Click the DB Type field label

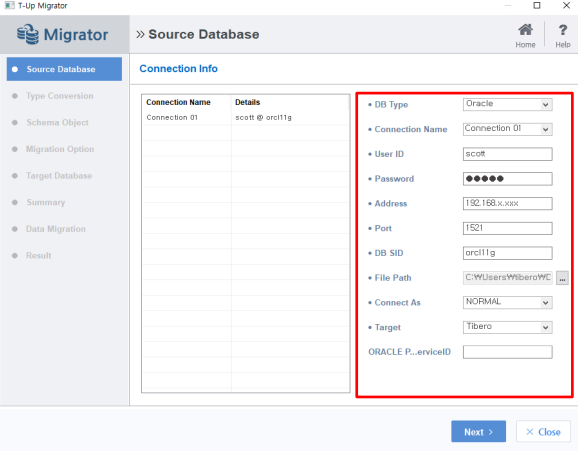[x=391, y=105]
